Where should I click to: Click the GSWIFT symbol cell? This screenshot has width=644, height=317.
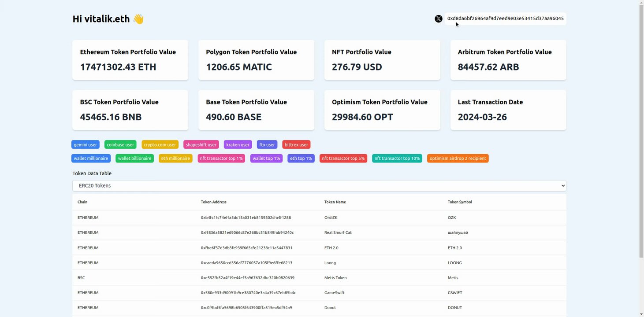pos(455,293)
